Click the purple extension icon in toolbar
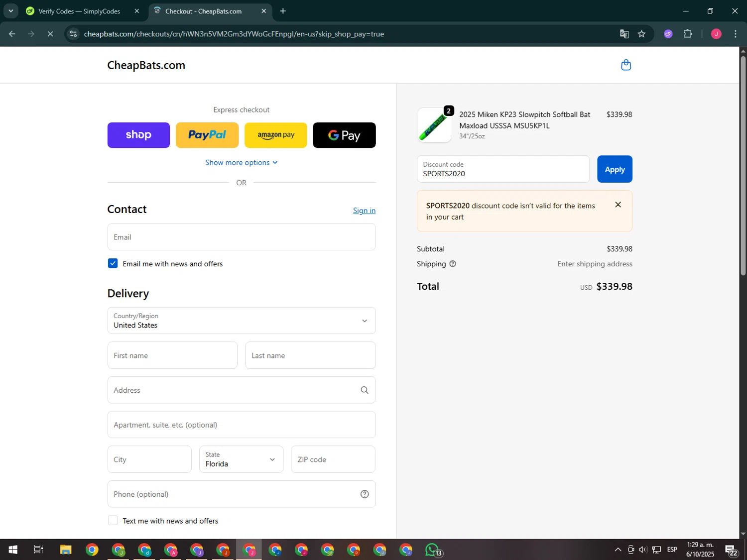This screenshot has height=560, width=747. (668, 34)
